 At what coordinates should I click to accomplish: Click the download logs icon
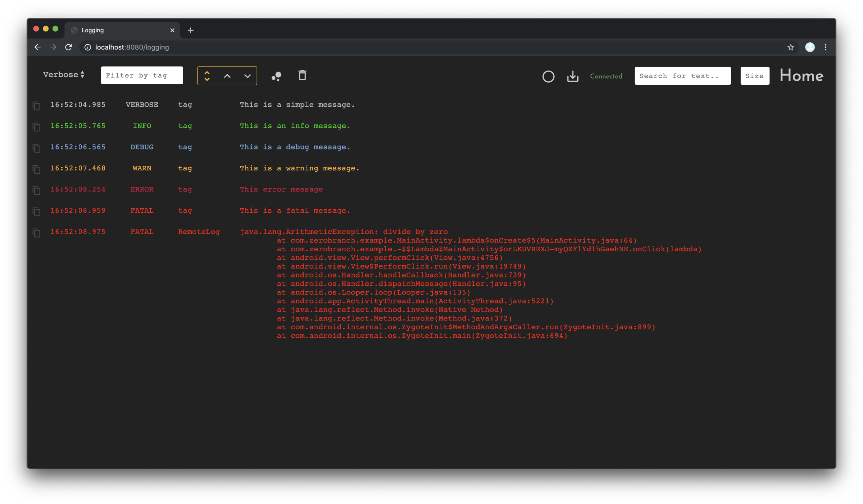point(573,76)
